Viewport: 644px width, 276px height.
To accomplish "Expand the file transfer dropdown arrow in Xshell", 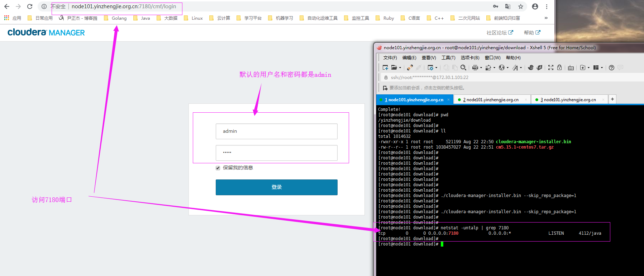I will pyautogui.click(x=495, y=68).
